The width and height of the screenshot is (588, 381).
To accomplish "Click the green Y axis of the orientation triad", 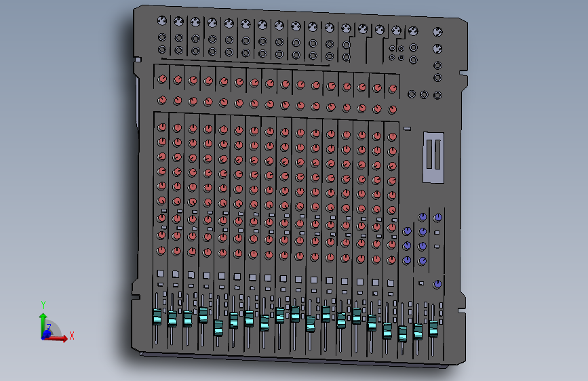I will coord(43,324).
